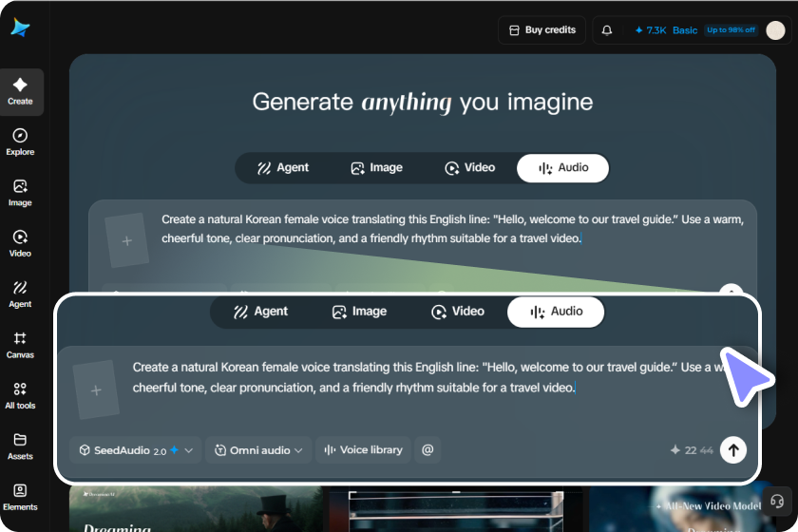Click the plus upload tile beside the upper prompt
The width and height of the screenshot is (798, 532).
[126, 240]
